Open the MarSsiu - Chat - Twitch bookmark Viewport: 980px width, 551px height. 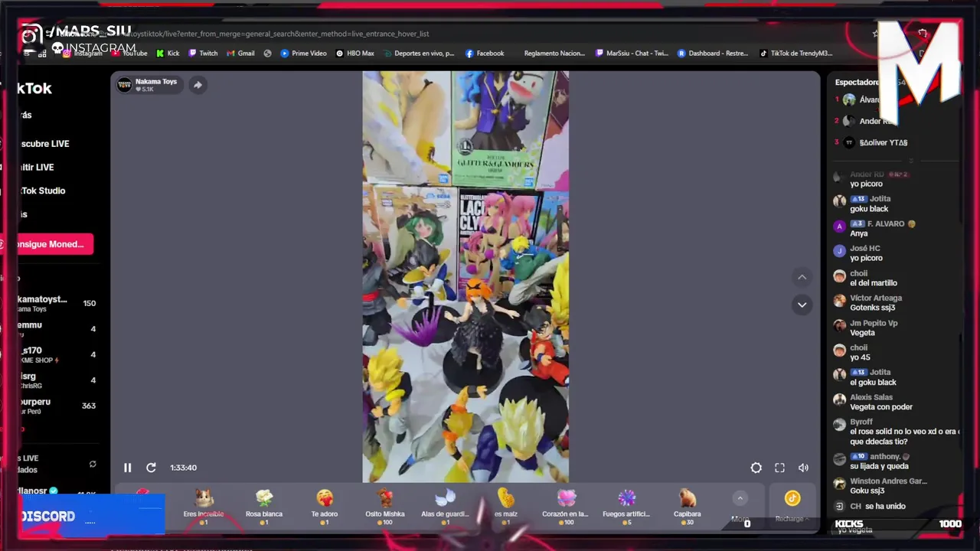click(632, 54)
